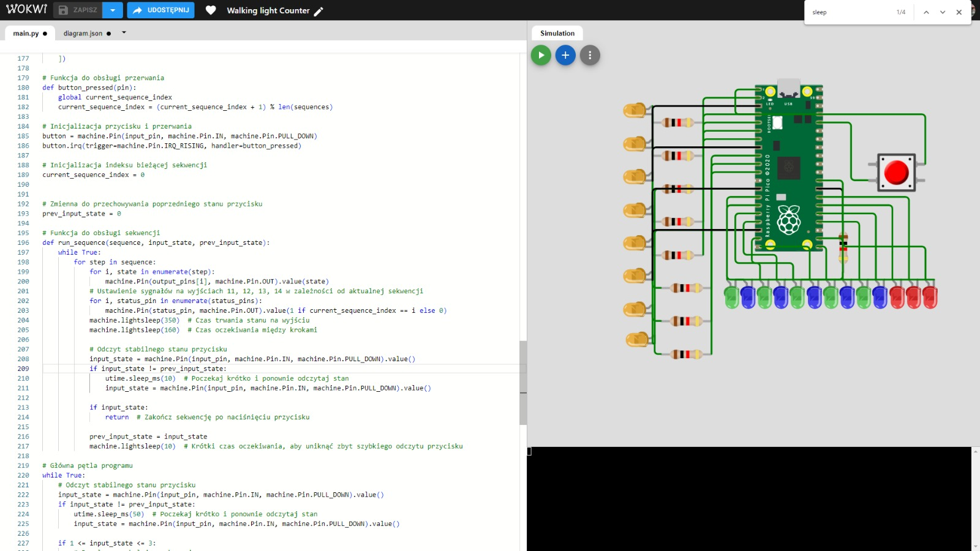Switch to the diagram.json tab
This screenshot has height=551, width=980.
coord(83,34)
